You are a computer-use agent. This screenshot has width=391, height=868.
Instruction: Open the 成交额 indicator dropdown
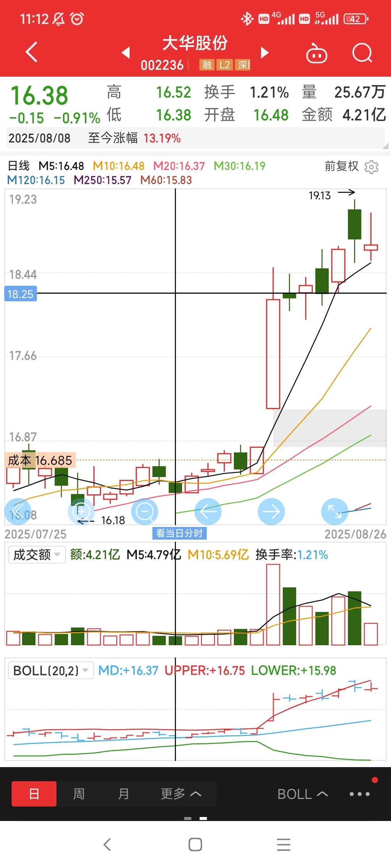tap(37, 554)
